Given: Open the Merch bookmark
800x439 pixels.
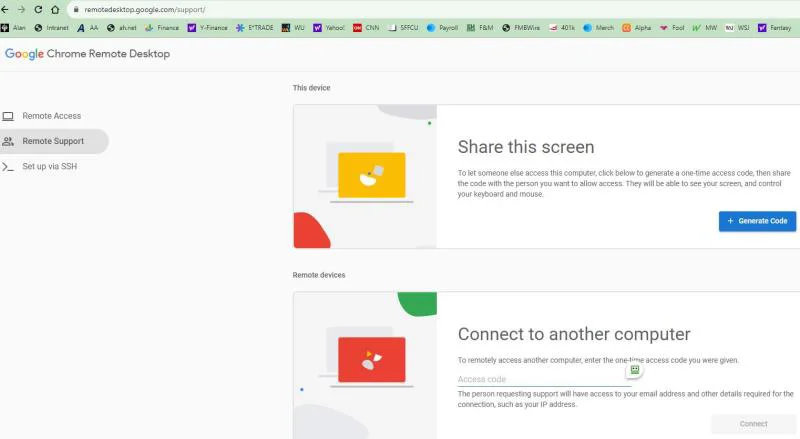Looking at the screenshot, I should coord(599,28).
